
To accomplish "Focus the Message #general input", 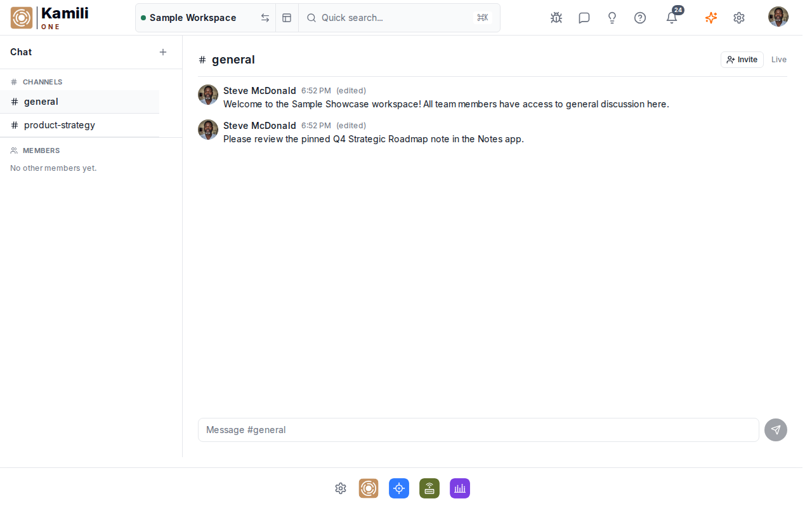I will (478, 430).
